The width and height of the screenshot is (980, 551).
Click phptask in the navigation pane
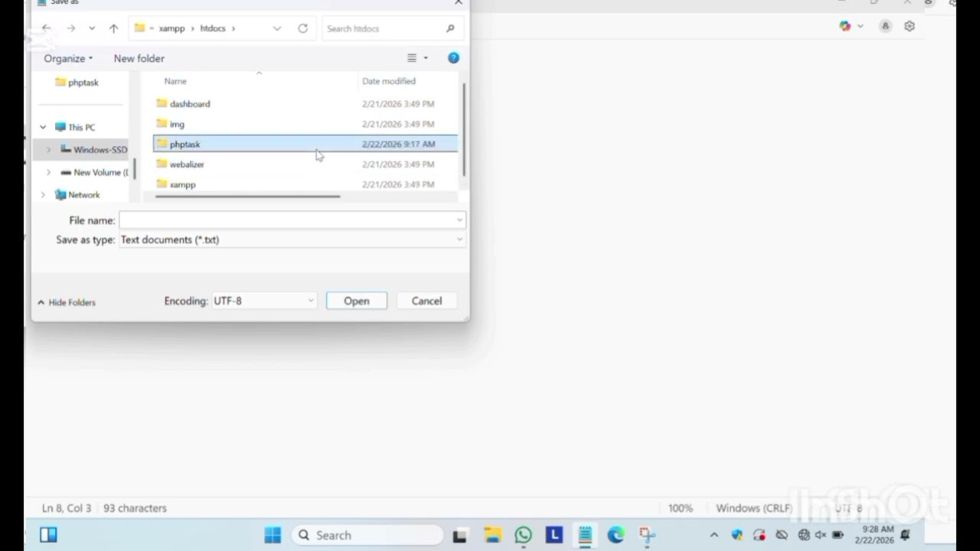click(77, 82)
